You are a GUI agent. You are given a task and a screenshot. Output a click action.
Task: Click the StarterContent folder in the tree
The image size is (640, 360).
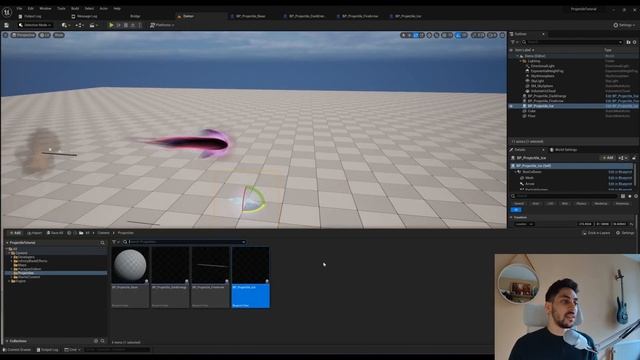[x=29, y=277]
